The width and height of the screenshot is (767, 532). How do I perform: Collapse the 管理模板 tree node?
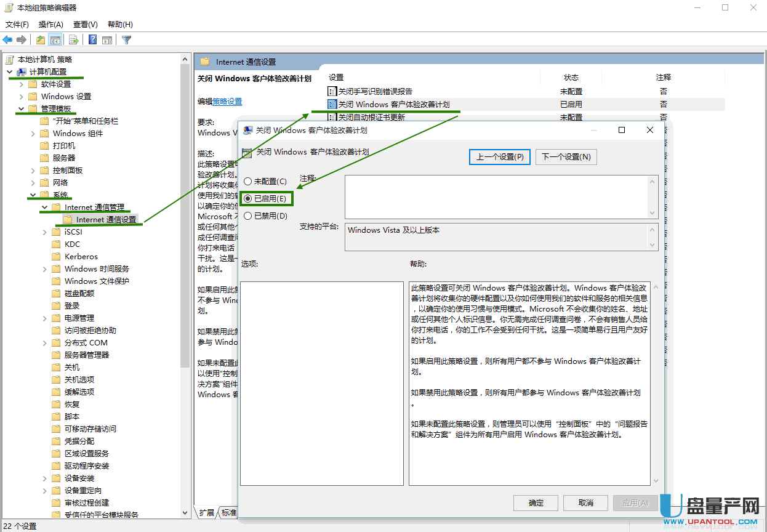(x=21, y=109)
